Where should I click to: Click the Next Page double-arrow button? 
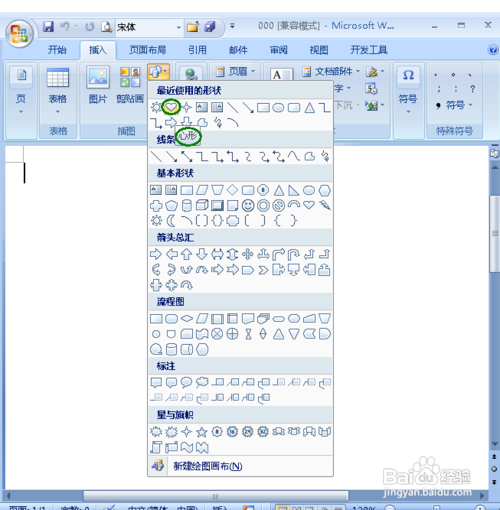pyautogui.click(x=494, y=482)
